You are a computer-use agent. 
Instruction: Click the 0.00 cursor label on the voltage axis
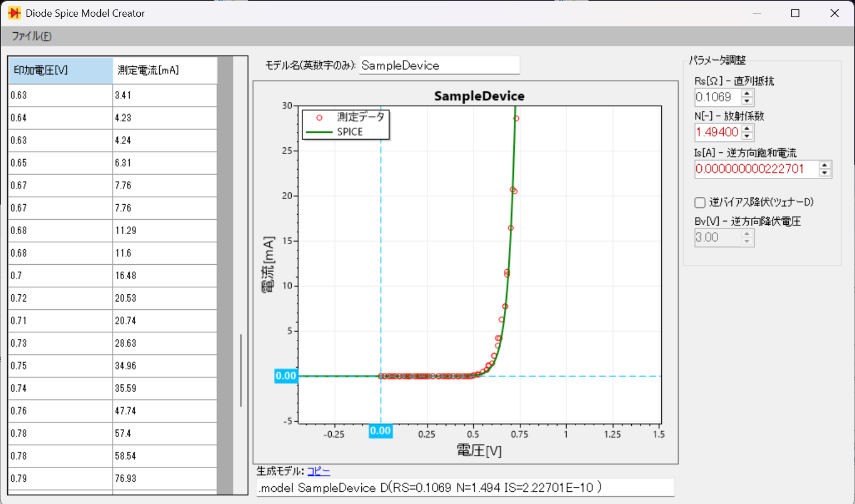tap(380, 430)
